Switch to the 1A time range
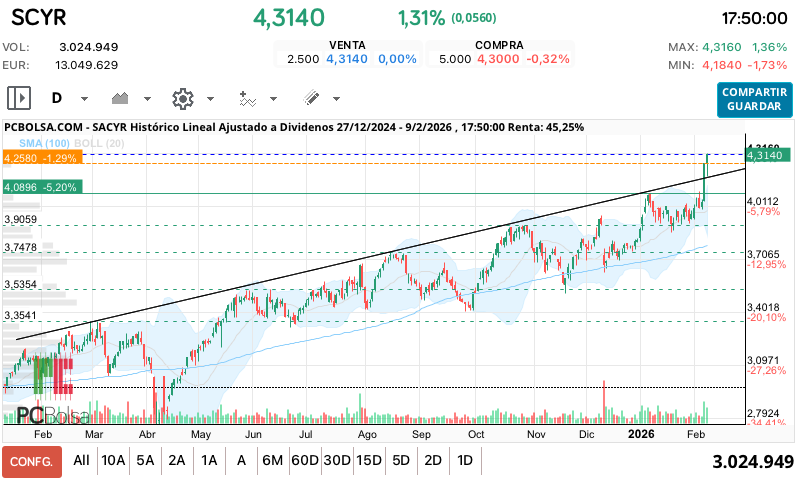The height and width of the screenshot is (483, 808). pyautogui.click(x=209, y=461)
